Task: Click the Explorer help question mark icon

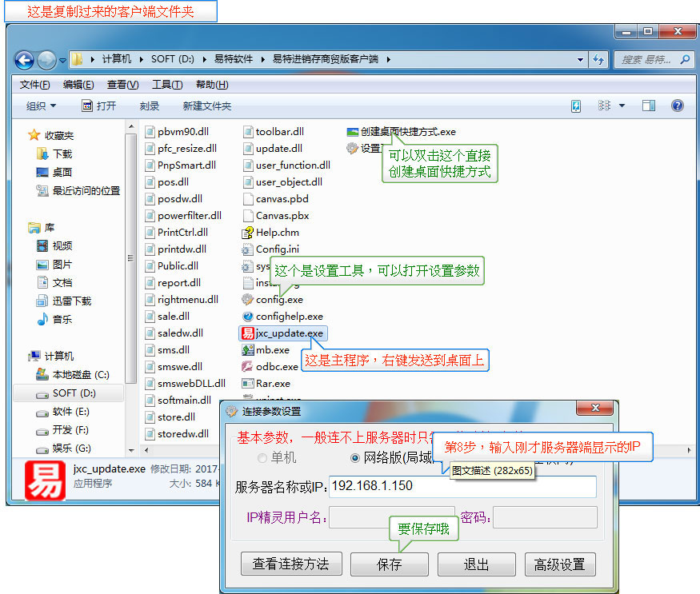Action: coord(677,106)
